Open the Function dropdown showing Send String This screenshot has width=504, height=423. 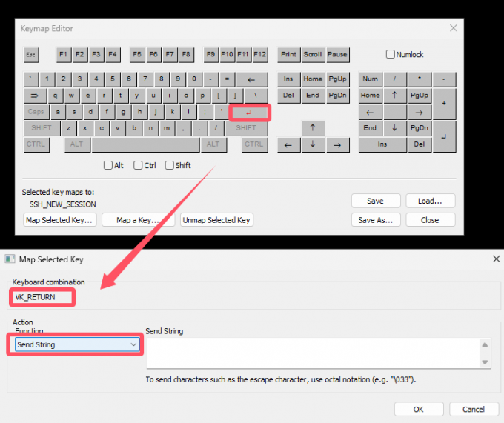pos(77,344)
